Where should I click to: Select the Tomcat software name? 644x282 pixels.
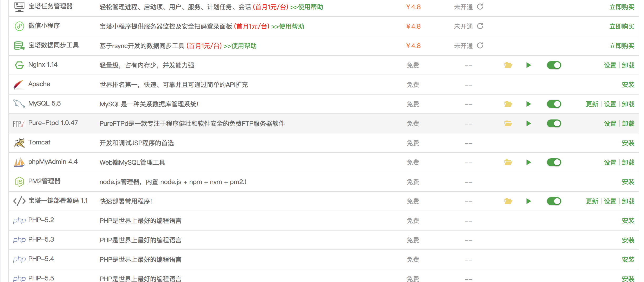(x=39, y=143)
